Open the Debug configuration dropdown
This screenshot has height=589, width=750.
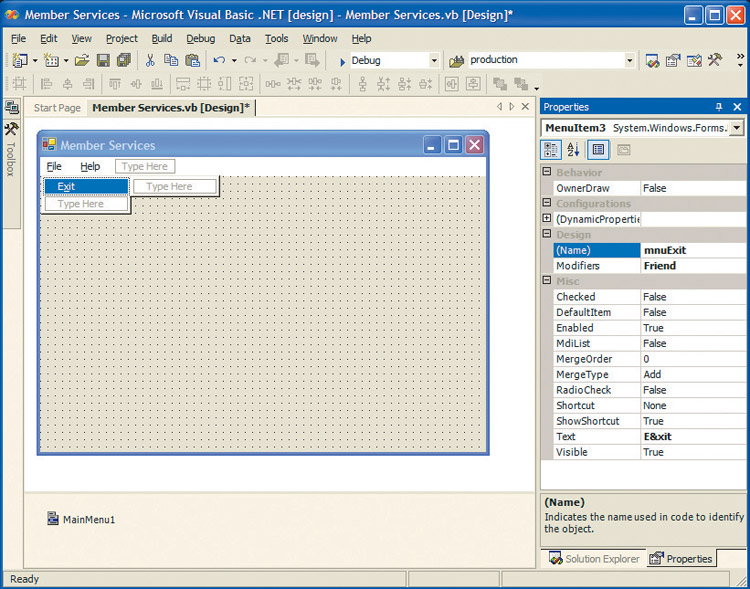[434, 61]
